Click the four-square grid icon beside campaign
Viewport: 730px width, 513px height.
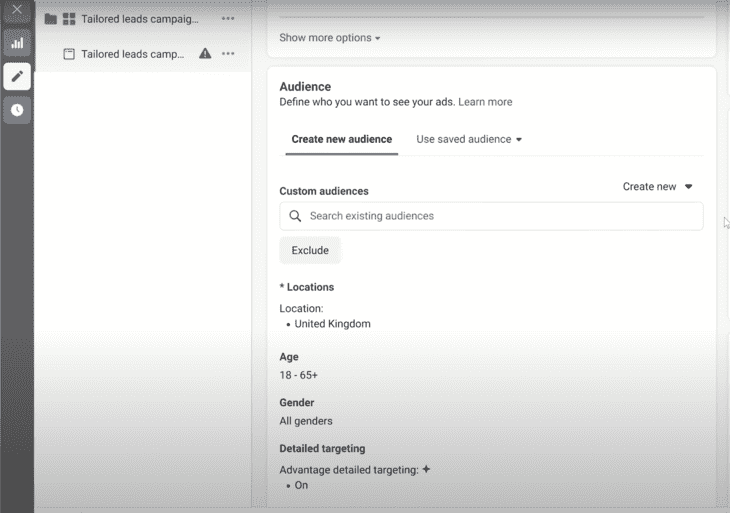[x=69, y=19]
